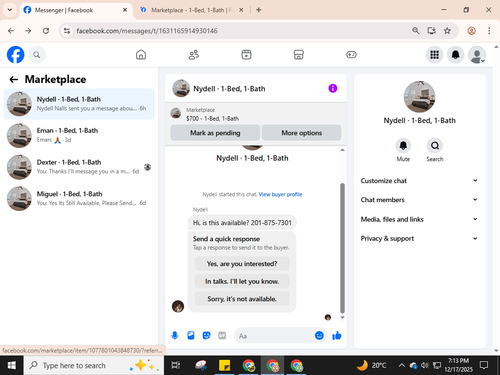Expand Chat members section
Image resolution: width=500 pixels, height=375 pixels.
419,200
